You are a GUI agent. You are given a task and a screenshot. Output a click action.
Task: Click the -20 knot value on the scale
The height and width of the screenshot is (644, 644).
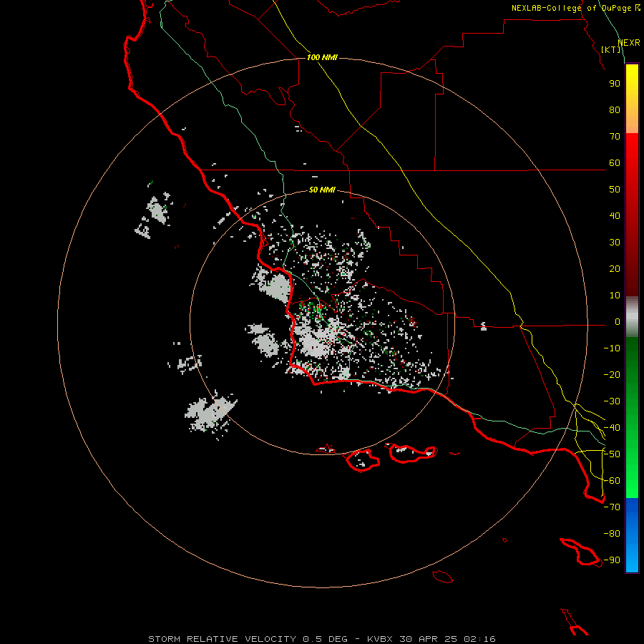[x=612, y=374]
